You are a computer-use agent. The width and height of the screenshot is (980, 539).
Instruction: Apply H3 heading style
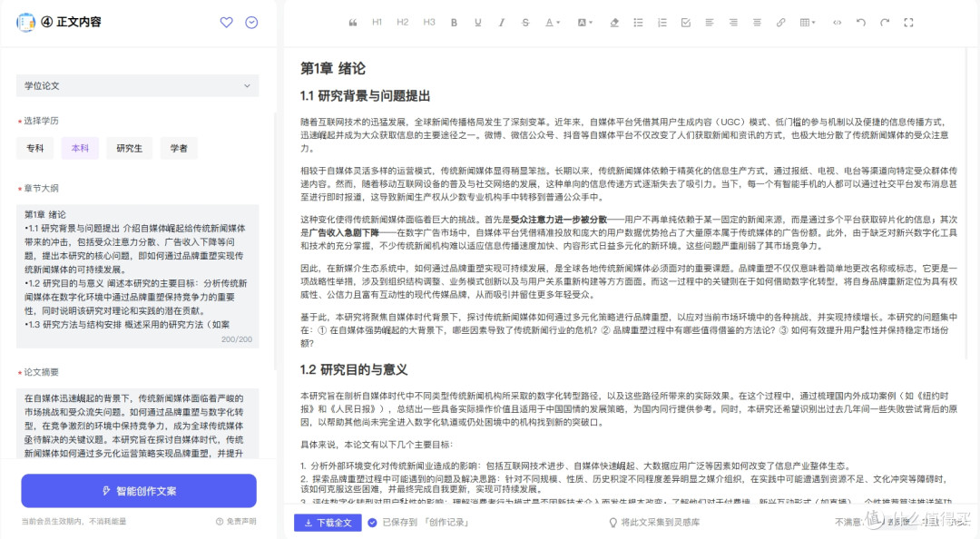(428, 23)
